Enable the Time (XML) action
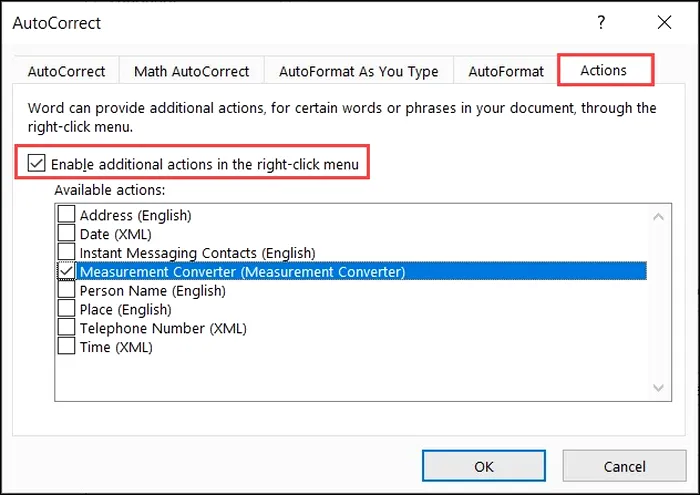This screenshot has width=700, height=495. click(66, 347)
